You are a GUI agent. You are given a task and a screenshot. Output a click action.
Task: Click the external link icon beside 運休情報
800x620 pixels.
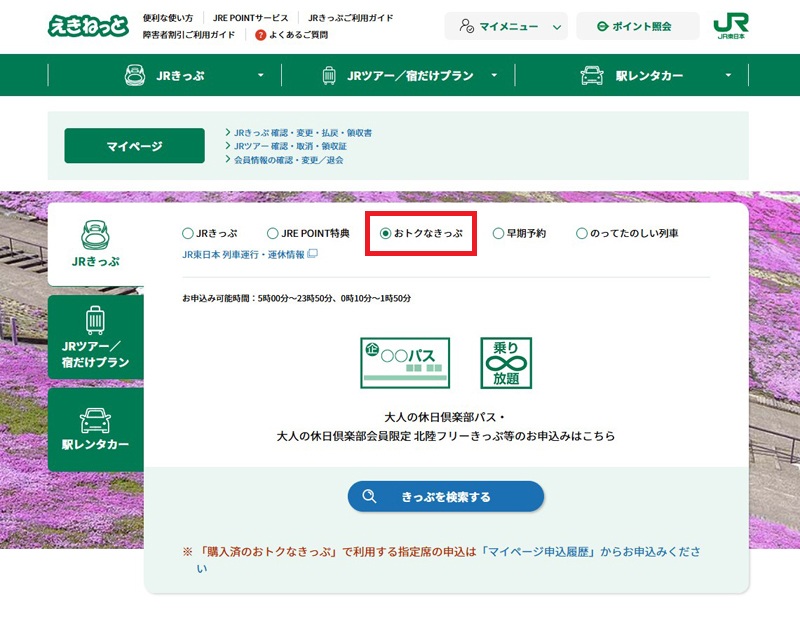click(x=312, y=254)
